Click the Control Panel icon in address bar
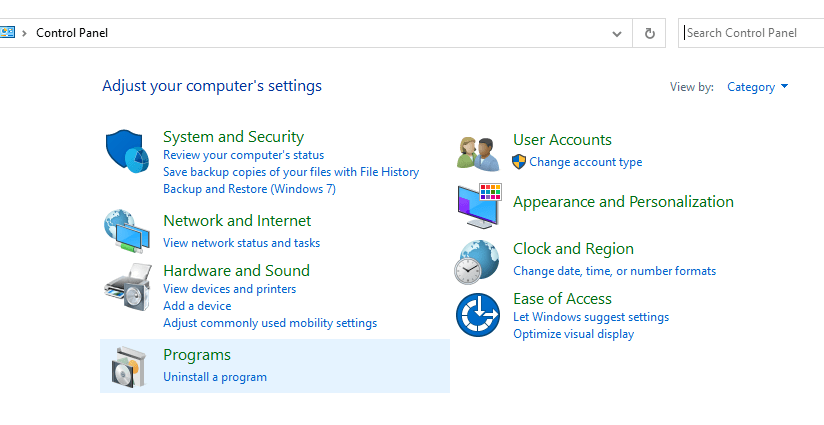Image resolution: width=824 pixels, height=425 pixels. (7, 33)
